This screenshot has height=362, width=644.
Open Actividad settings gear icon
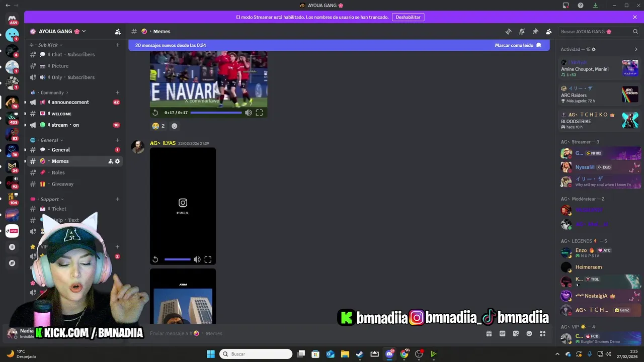click(x=594, y=49)
